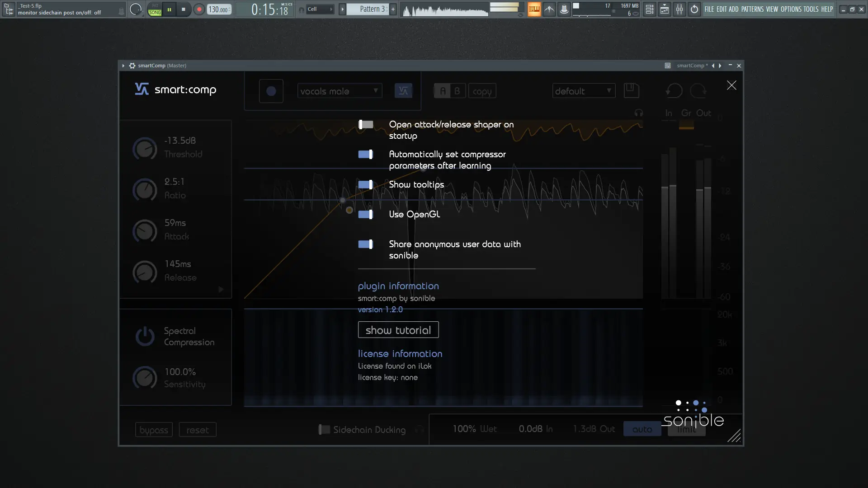Open the vocals male profile dropdown
Screen dimensions: 868x488
click(x=339, y=90)
